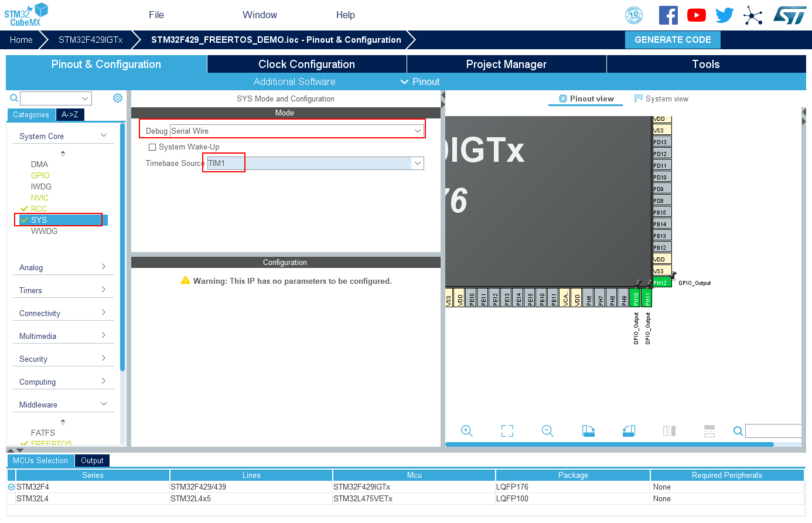Open the Facebook icon link

[x=668, y=15]
